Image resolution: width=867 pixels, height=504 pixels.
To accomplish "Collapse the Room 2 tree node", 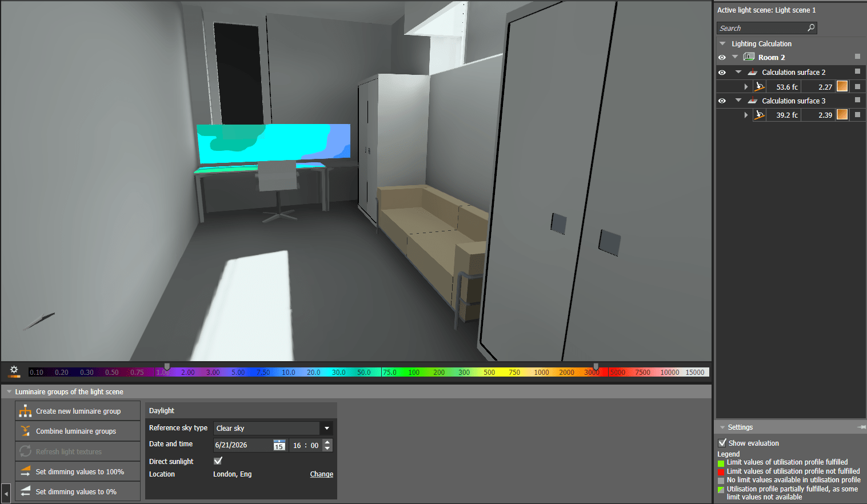I will [x=736, y=57].
